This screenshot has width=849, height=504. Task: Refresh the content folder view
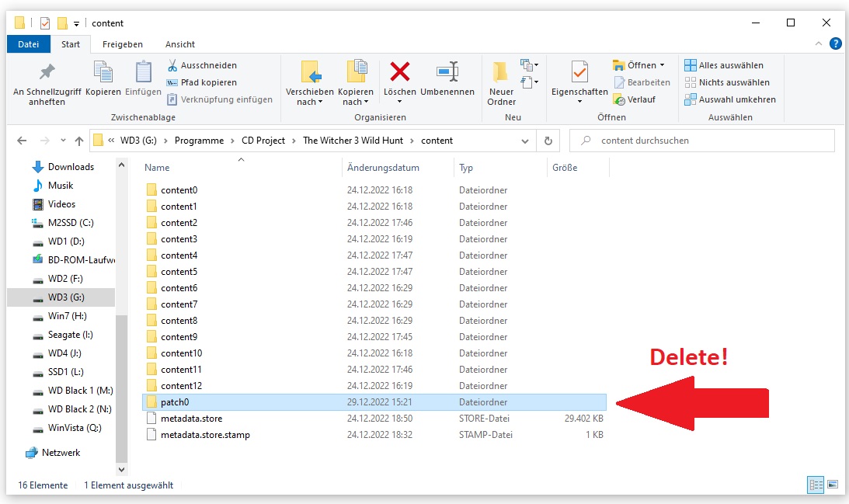[x=548, y=141]
